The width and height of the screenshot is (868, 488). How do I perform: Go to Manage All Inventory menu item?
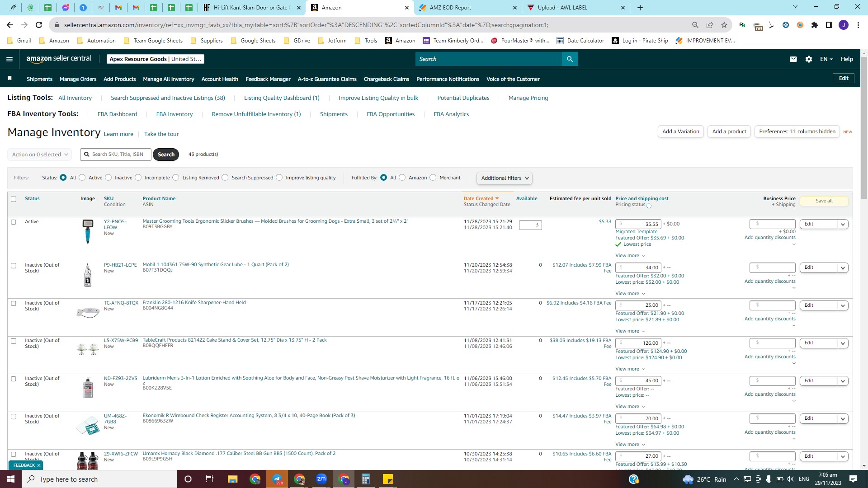(169, 79)
